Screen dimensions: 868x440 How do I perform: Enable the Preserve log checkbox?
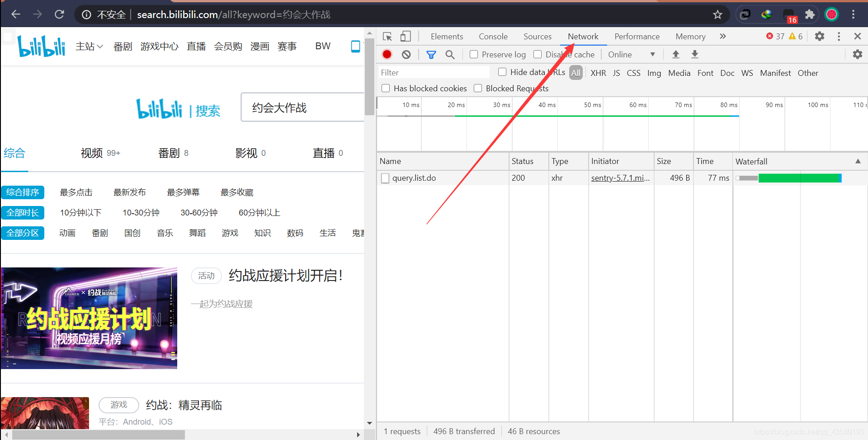474,55
